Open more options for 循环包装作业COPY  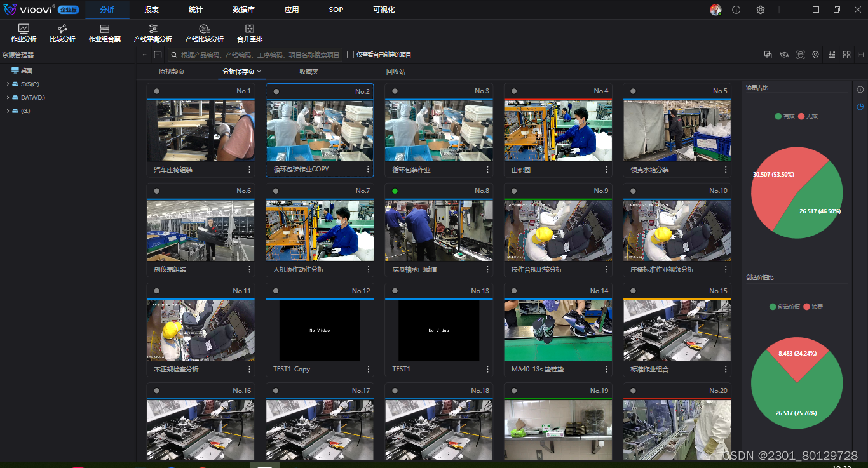368,170
